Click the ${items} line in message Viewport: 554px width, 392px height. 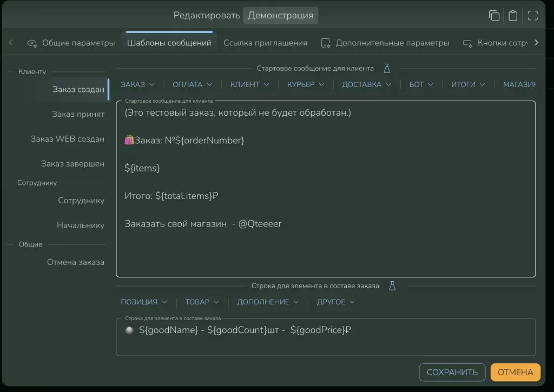[142, 168]
